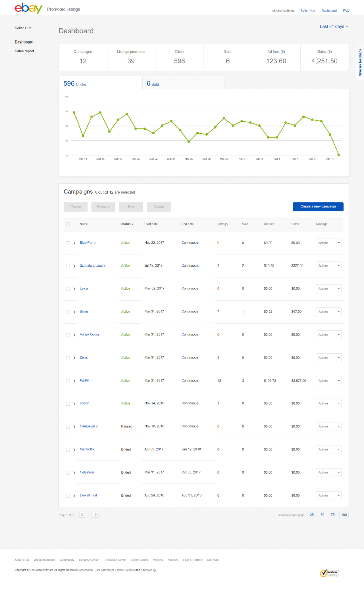Image resolution: width=364 pixels, height=589 pixels.
Task: Open the Last 31 days dropdown
Action: point(334,26)
